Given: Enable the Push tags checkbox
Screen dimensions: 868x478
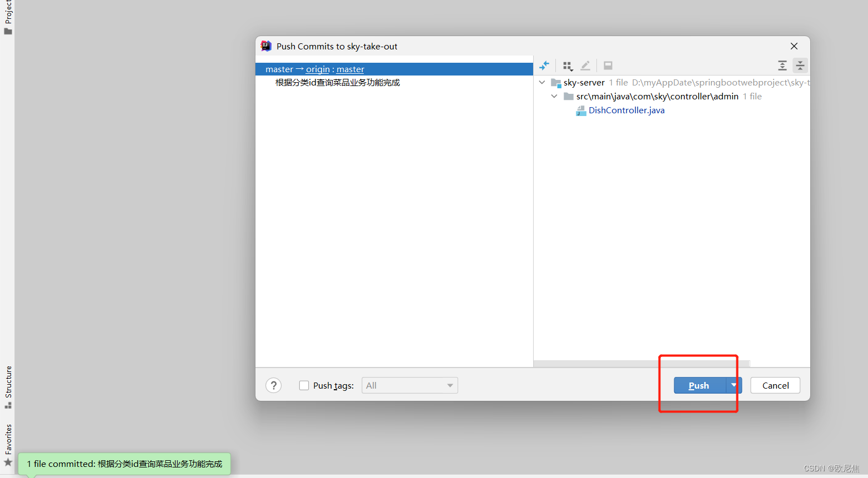Looking at the screenshot, I should 304,385.
